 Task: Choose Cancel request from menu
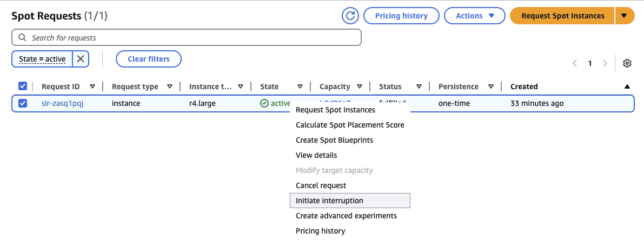point(321,185)
